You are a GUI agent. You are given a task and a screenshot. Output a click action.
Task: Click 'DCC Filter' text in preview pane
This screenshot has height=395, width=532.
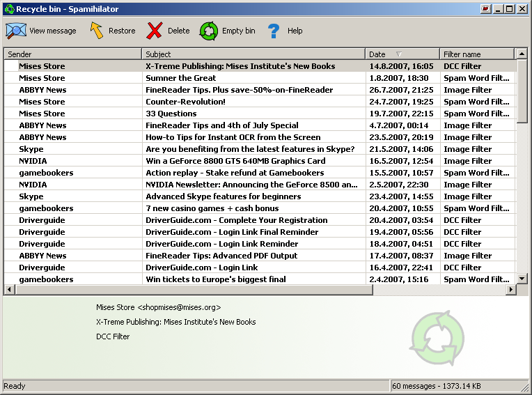click(113, 336)
